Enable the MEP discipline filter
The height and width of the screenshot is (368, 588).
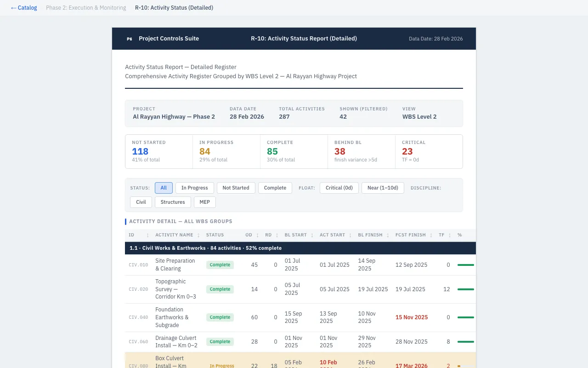204,202
